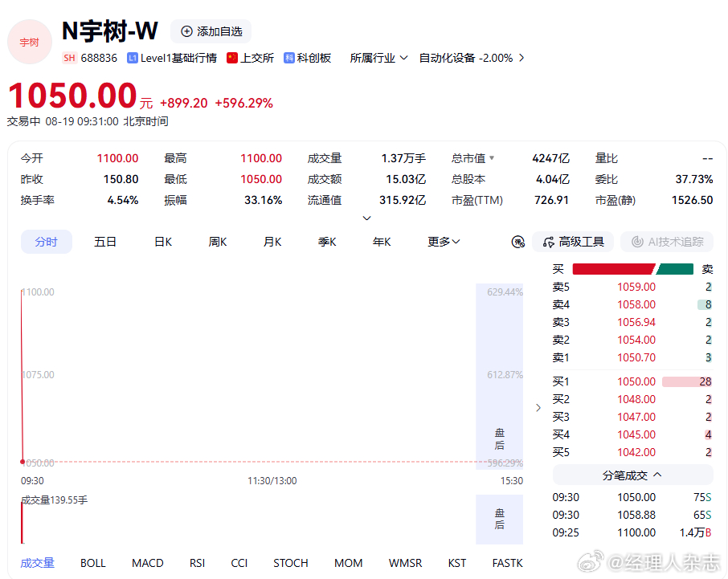
Task: Click 买4 price 1045.00
Action: coord(636,434)
